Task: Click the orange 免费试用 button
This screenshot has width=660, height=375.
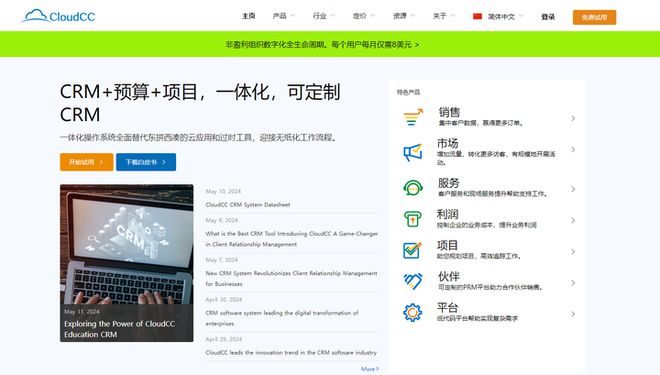Action: [x=594, y=17]
